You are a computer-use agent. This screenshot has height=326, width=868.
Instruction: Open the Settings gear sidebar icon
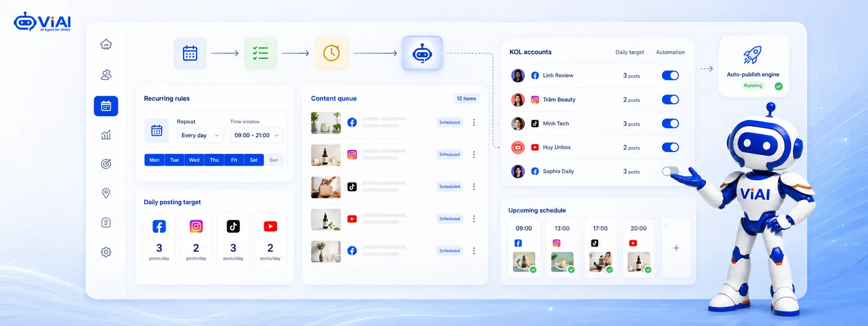tap(106, 252)
